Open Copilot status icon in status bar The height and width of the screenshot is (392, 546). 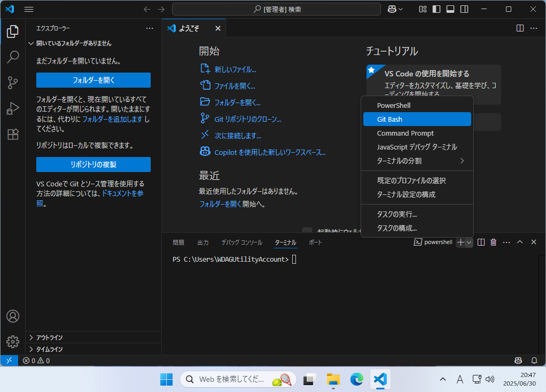tap(518, 360)
